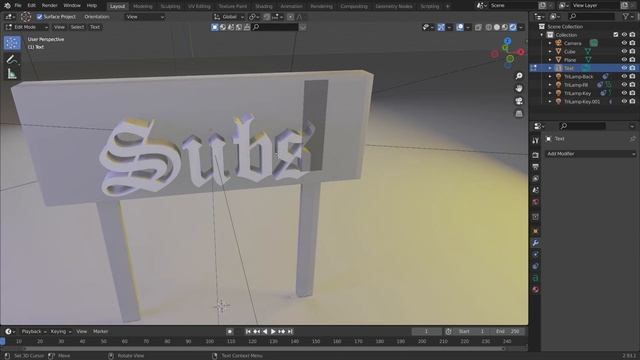Hide the Plane object in outliner
Image resolution: width=640 pixels, height=360 pixels.
[x=624, y=60]
